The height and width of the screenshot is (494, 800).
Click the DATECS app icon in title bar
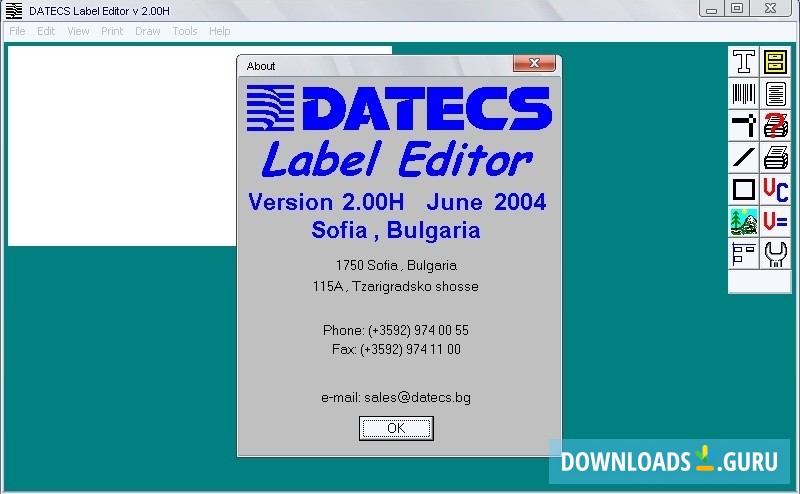coord(14,11)
